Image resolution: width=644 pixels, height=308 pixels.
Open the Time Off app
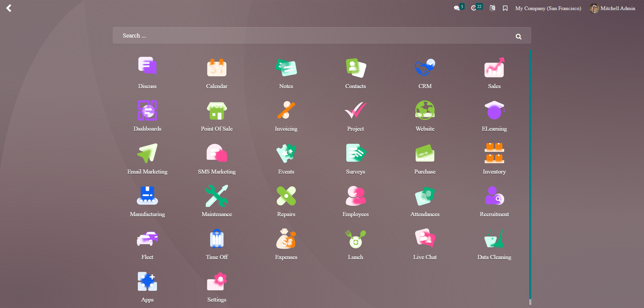217,244
